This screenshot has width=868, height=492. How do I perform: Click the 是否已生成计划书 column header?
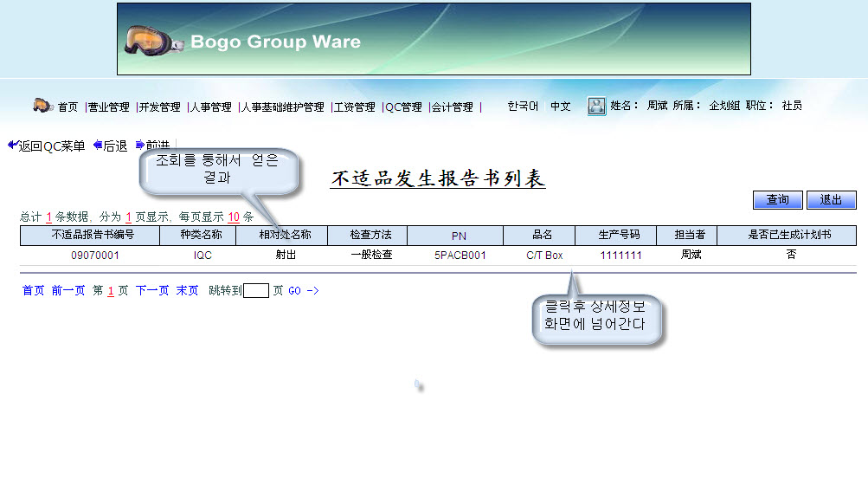(x=787, y=236)
